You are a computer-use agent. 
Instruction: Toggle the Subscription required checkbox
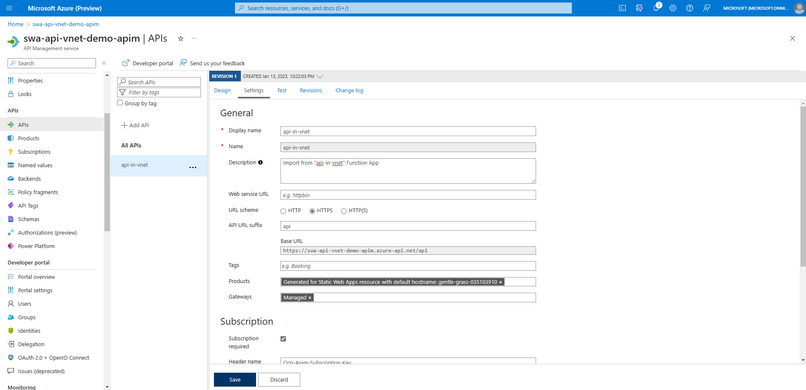283,339
